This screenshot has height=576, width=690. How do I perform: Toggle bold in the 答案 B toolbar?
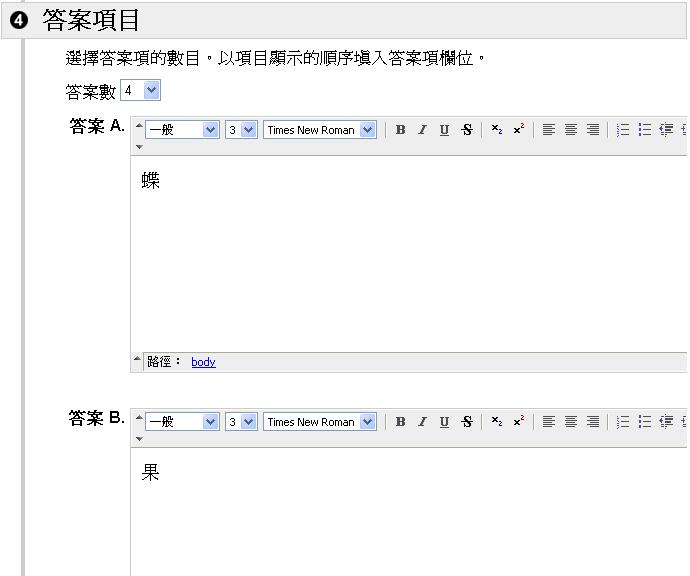[400, 422]
